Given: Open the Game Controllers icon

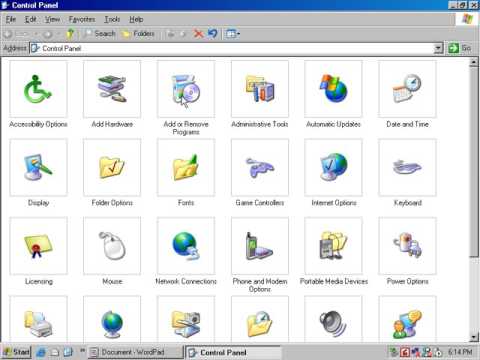Looking at the screenshot, I should coord(260,167).
